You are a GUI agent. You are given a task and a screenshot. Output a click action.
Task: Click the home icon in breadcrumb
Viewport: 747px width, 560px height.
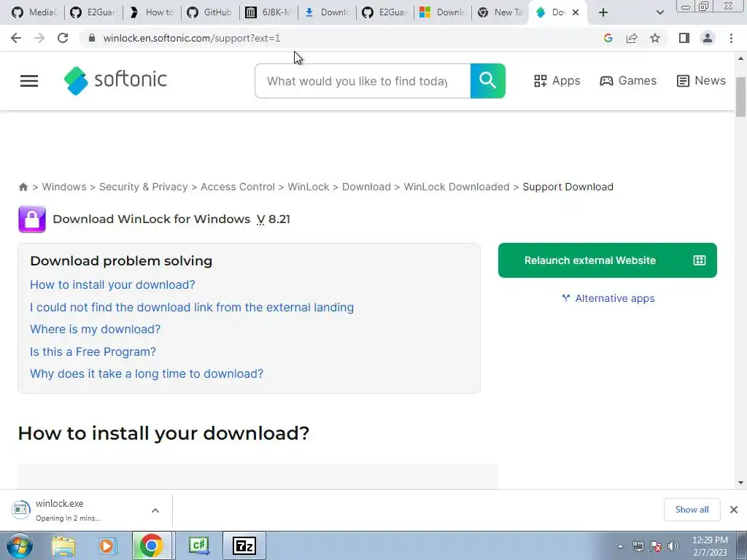23,187
